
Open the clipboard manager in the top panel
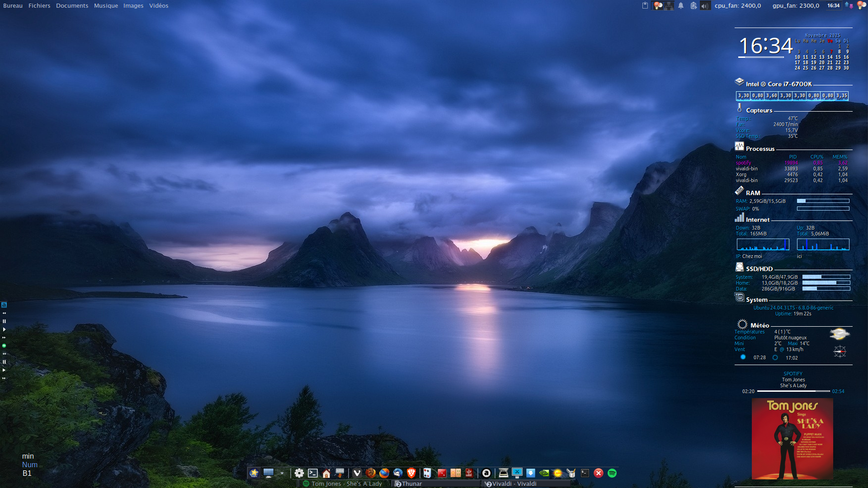tap(645, 6)
